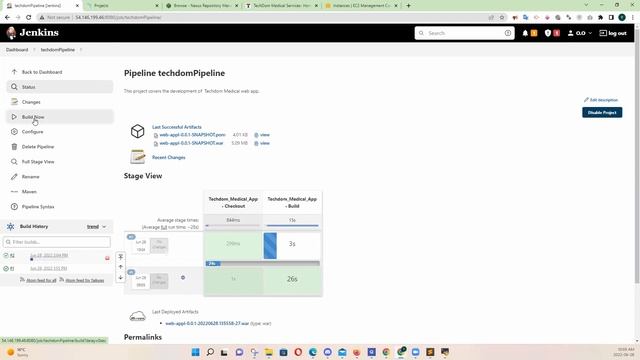Image resolution: width=640 pixels, height=360 pixels.
Task: Open the browser profile avatar
Action: coord(622,18)
